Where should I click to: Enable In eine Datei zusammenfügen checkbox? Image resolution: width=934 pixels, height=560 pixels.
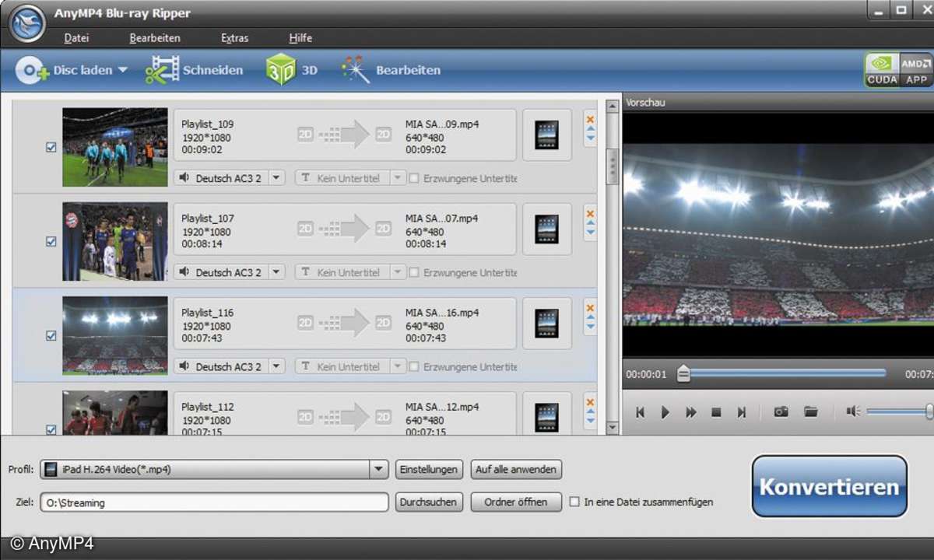click(x=574, y=502)
